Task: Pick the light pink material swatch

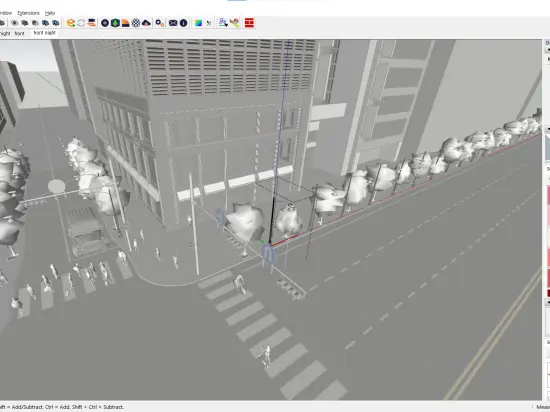Action: [548, 216]
